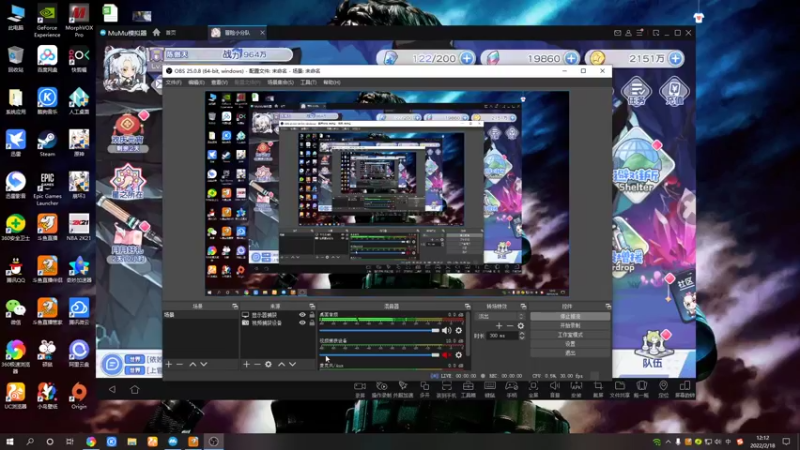Remove selected source in OBS
This screenshot has width=800, height=450.
tap(257, 364)
